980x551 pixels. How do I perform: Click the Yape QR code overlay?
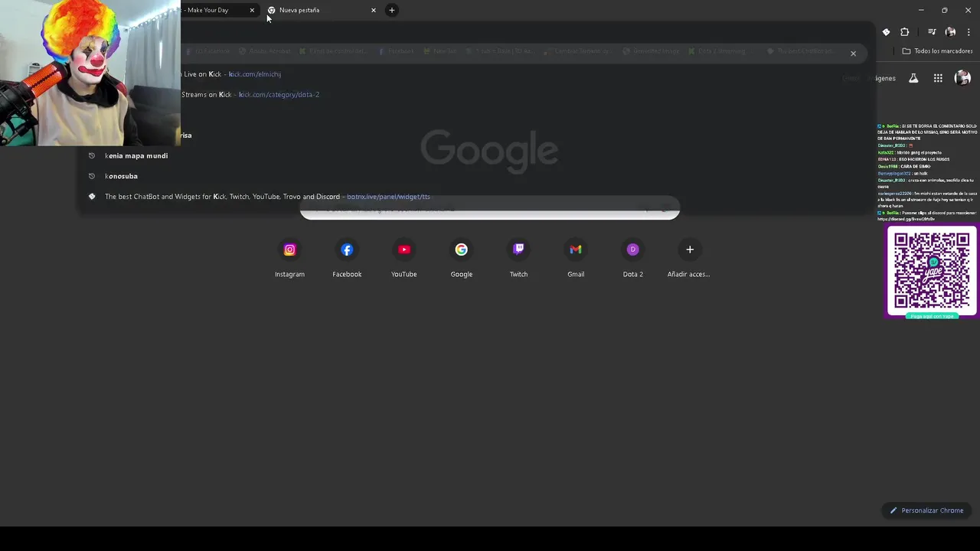(932, 271)
